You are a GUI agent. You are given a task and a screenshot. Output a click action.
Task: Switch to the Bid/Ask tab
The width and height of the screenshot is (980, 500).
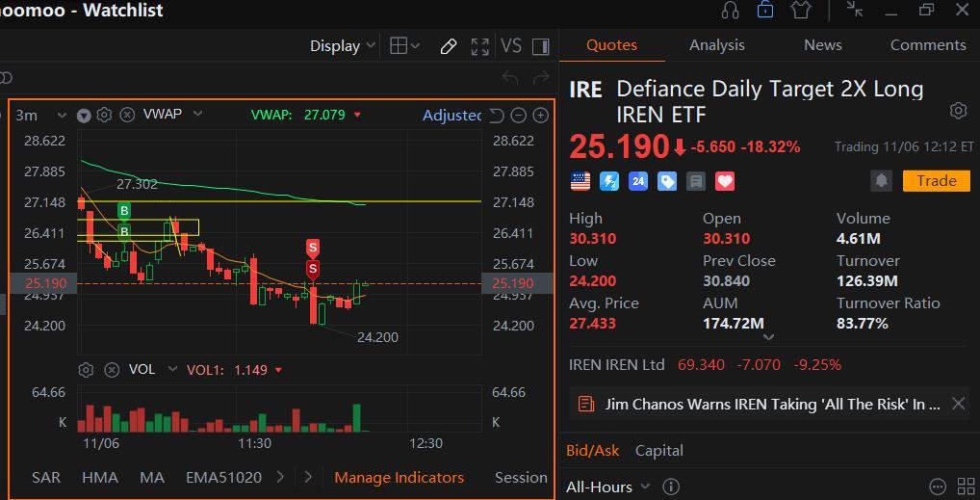(x=592, y=451)
